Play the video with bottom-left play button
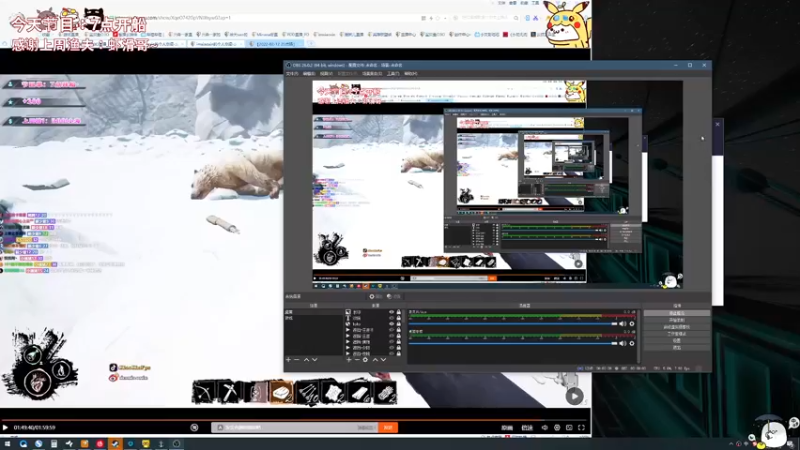 (x=6, y=428)
